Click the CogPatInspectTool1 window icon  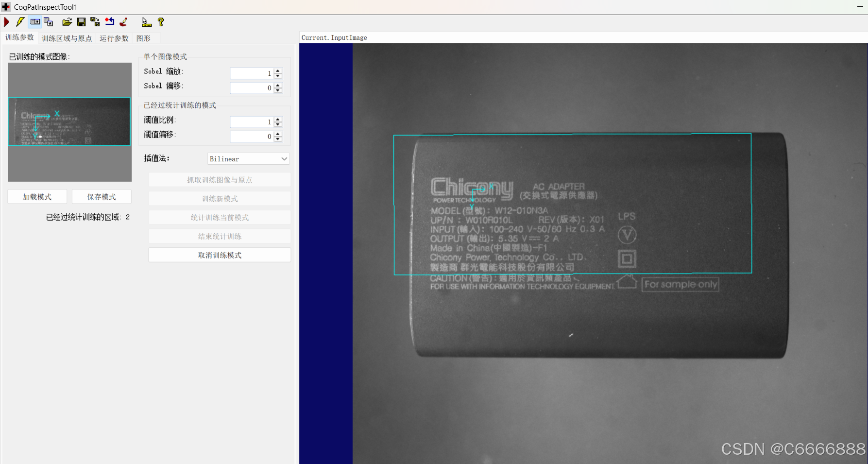(x=6, y=7)
